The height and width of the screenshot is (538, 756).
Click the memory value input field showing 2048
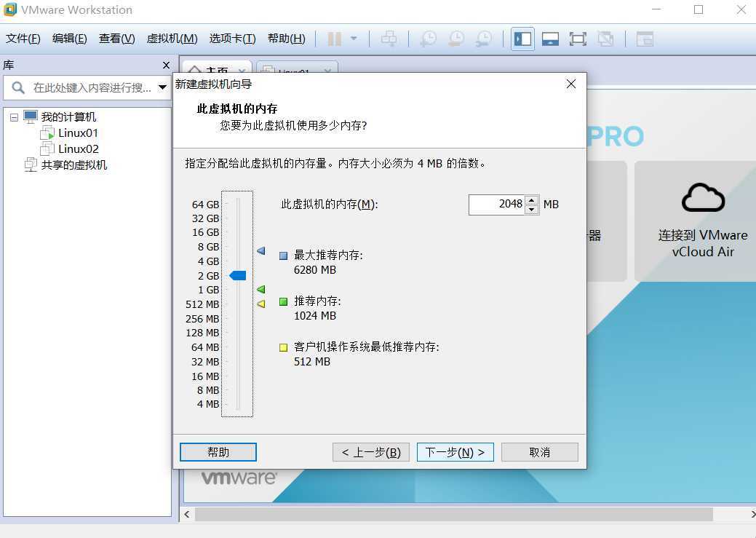tap(497, 204)
